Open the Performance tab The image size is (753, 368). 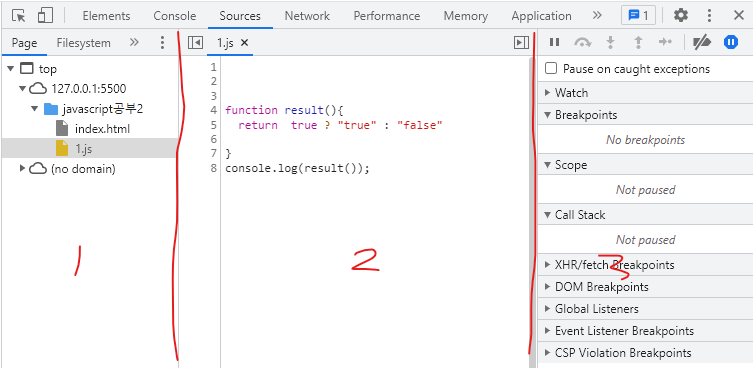(387, 16)
